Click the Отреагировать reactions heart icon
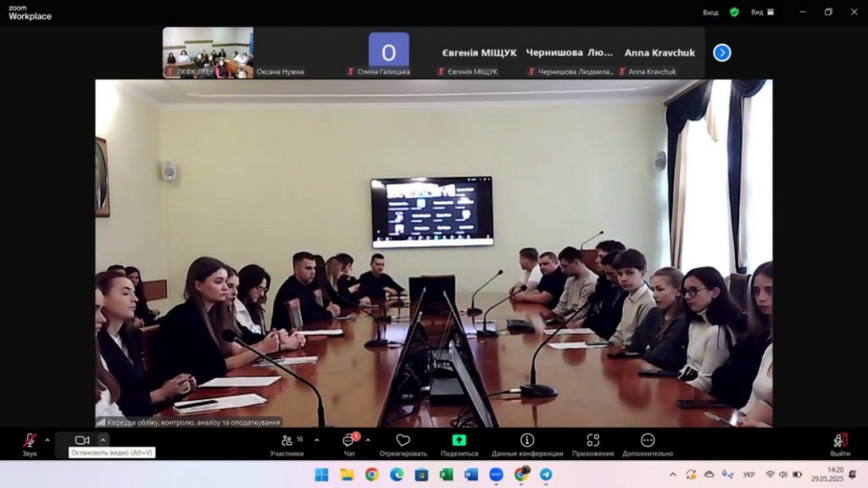The image size is (868, 488). pos(403,441)
